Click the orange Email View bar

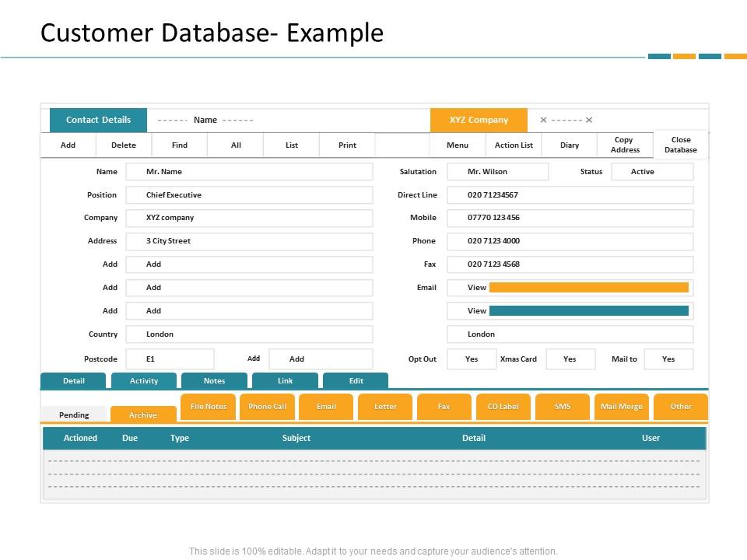(x=588, y=288)
